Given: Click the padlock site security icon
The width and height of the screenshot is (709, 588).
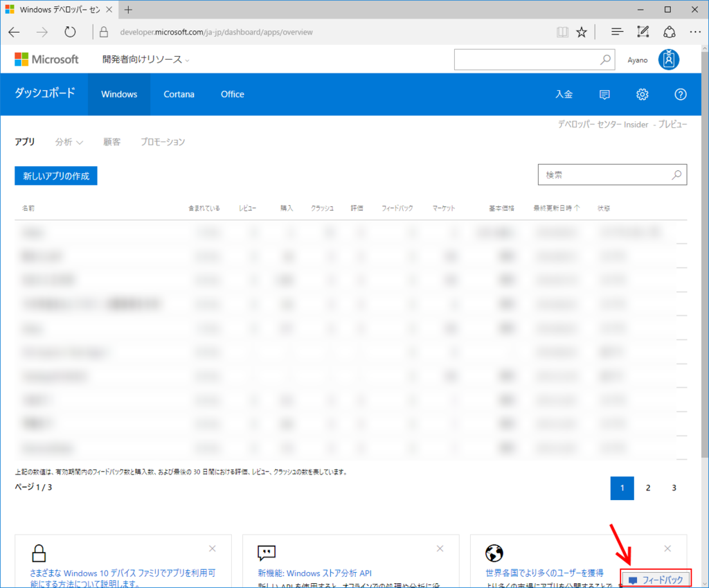Looking at the screenshot, I should point(104,32).
